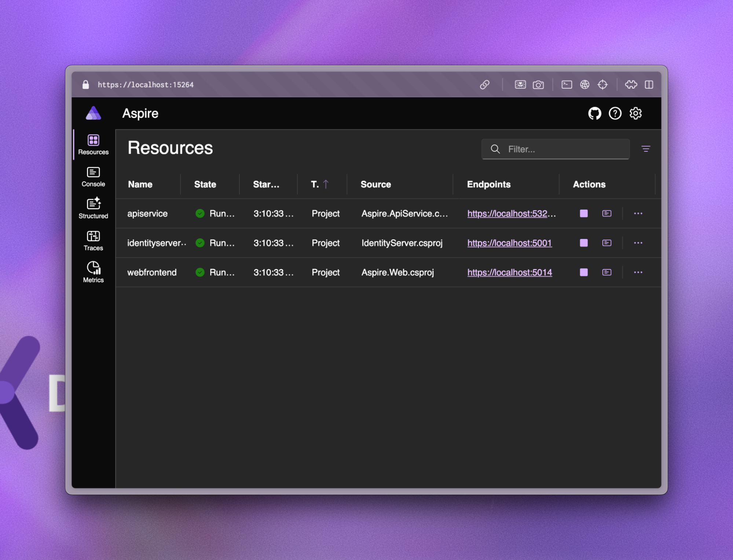
Task: Open the Resources page in sidebar
Action: click(93, 144)
